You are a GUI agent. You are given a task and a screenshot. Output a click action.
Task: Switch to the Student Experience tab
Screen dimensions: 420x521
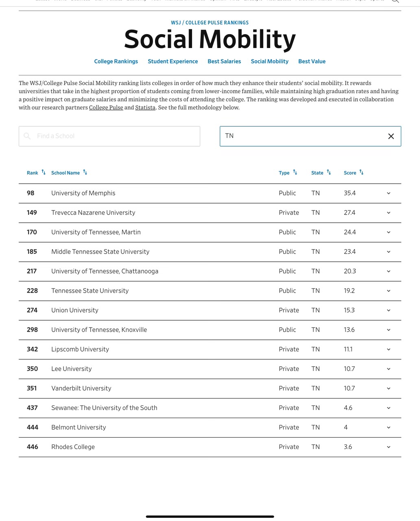pos(173,61)
